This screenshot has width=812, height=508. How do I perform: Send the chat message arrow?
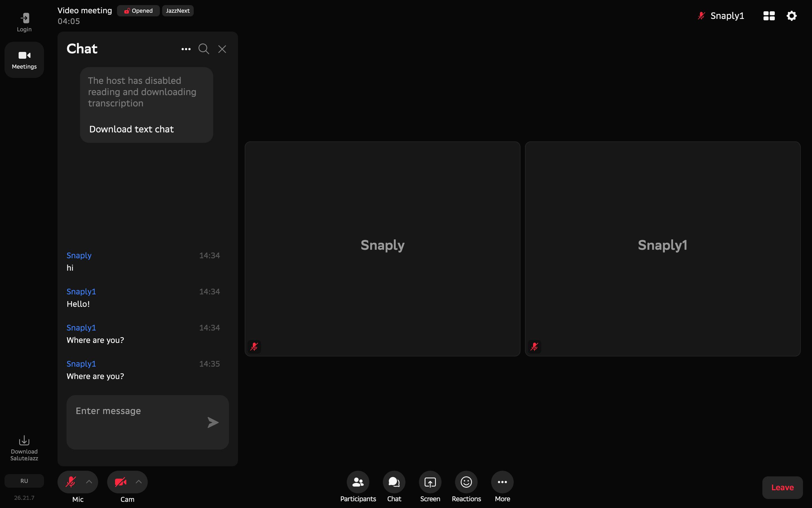pyautogui.click(x=213, y=422)
